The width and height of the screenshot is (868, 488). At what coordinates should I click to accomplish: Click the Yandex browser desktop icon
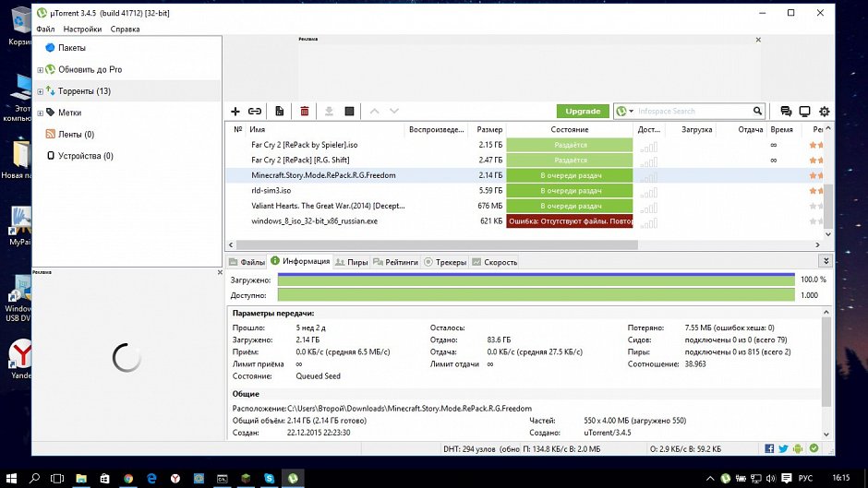[21, 358]
